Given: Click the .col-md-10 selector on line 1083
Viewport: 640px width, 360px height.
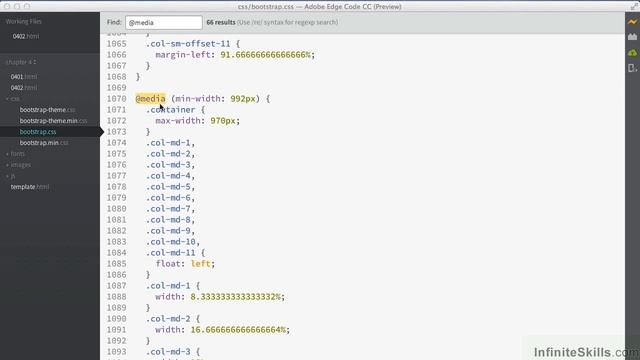Looking at the screenshot, I should coord(171,242).
